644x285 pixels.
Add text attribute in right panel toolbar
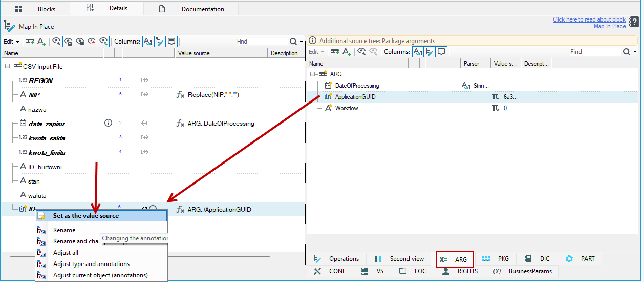pyautogui.click(x=347, y=52)
